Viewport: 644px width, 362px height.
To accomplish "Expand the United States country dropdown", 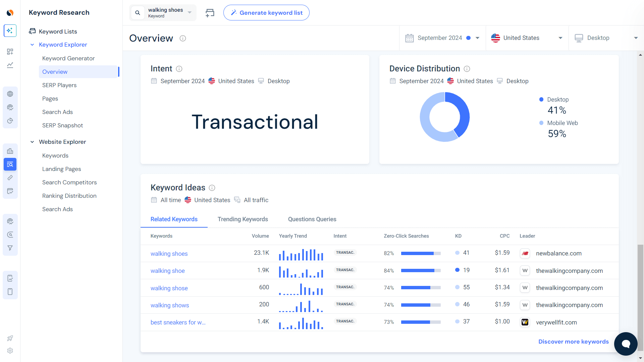I will tap(527, 38).
